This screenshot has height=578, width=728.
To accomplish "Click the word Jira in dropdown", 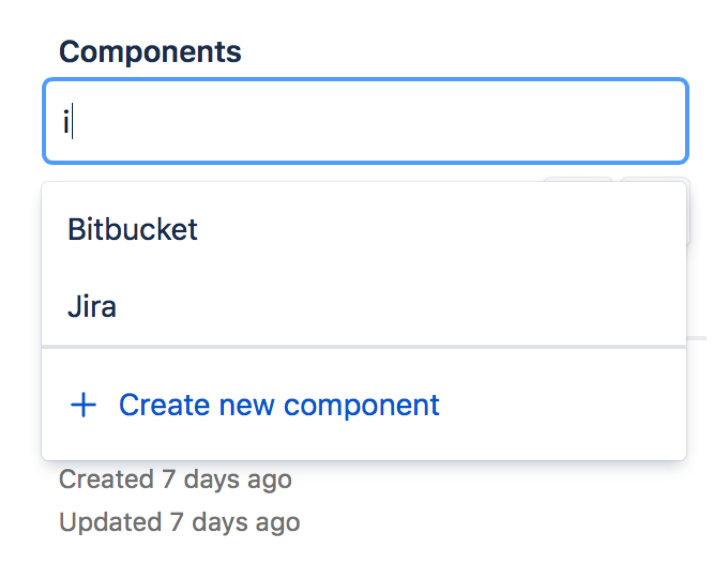I will [92, 307].
